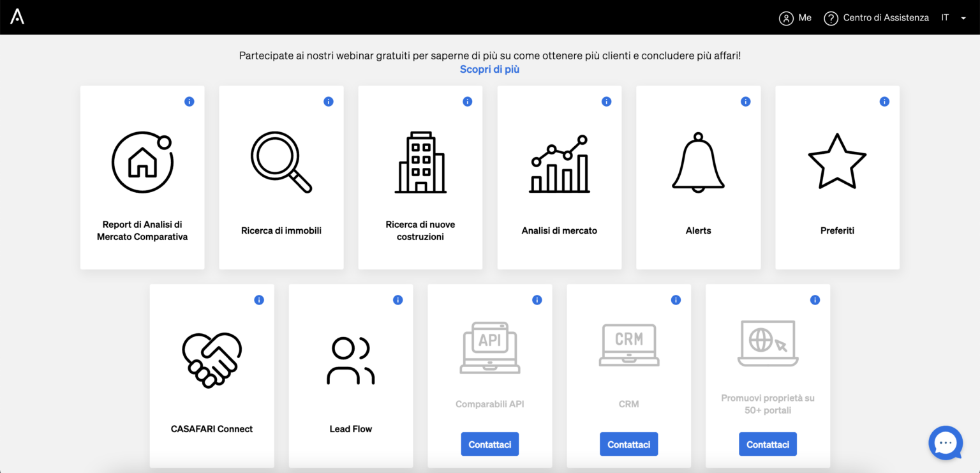Click the chart icon for Analisi di mercato
The height and width of the screenshot is (473, 980).
pos(560,164)
